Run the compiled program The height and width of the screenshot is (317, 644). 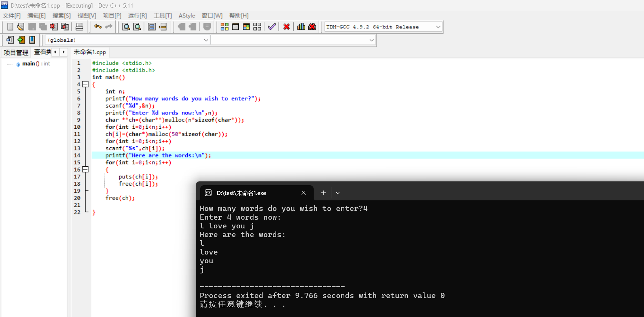point(235,27)
